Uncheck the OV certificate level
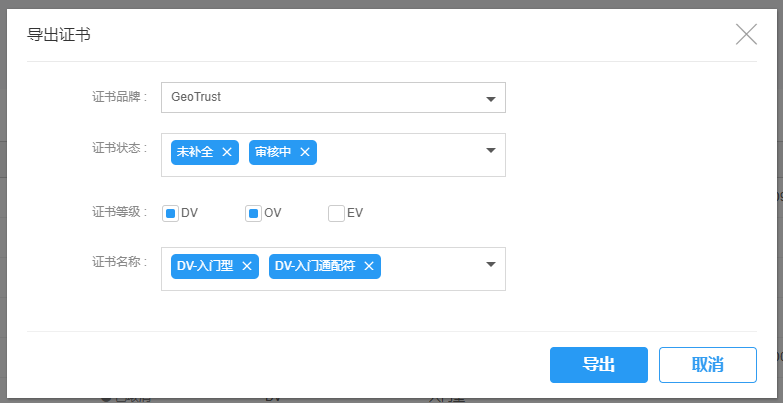This screenshot has width=783, height=403. pos(253,213)
